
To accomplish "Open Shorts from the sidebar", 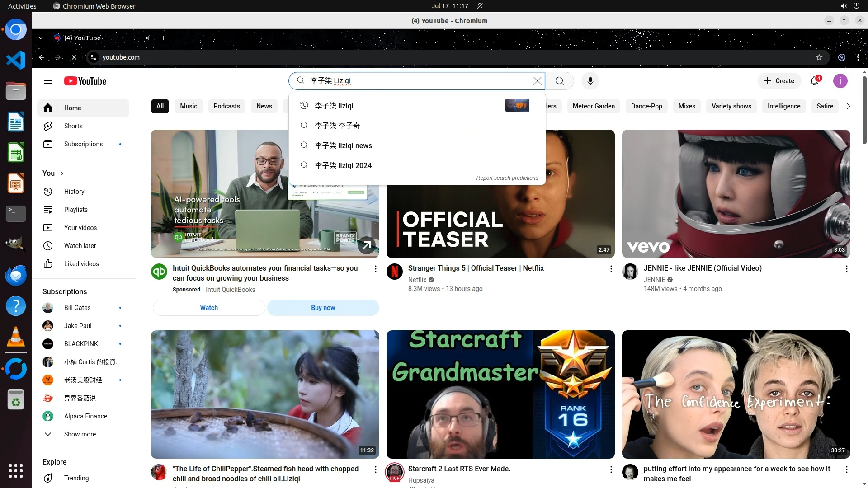I will click(x=73, y=126).
